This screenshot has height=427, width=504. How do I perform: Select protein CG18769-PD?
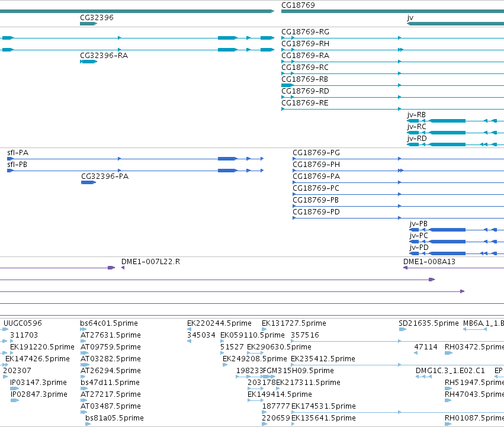316,212
